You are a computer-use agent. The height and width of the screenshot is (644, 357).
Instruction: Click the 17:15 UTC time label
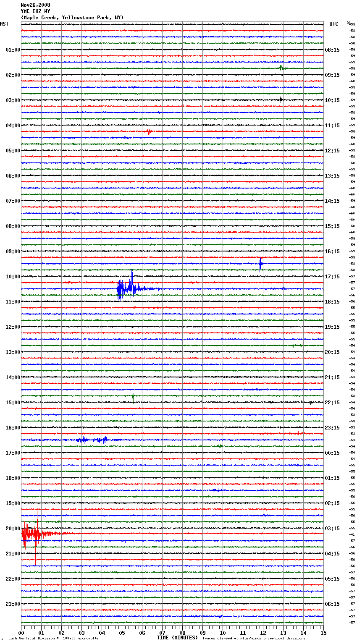(332, 277)
